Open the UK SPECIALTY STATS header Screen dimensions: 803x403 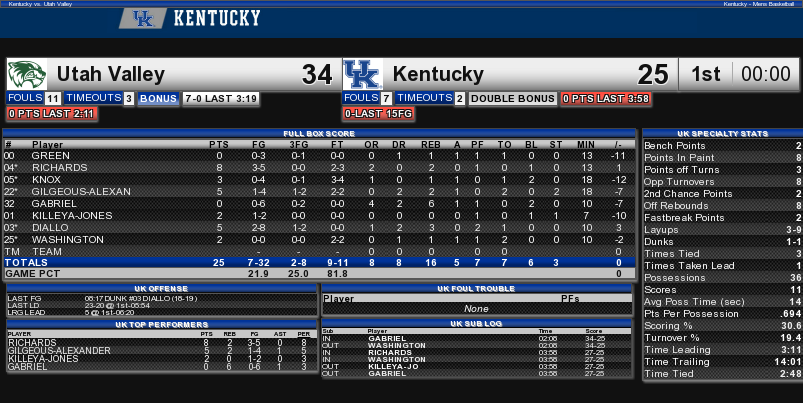722,134
